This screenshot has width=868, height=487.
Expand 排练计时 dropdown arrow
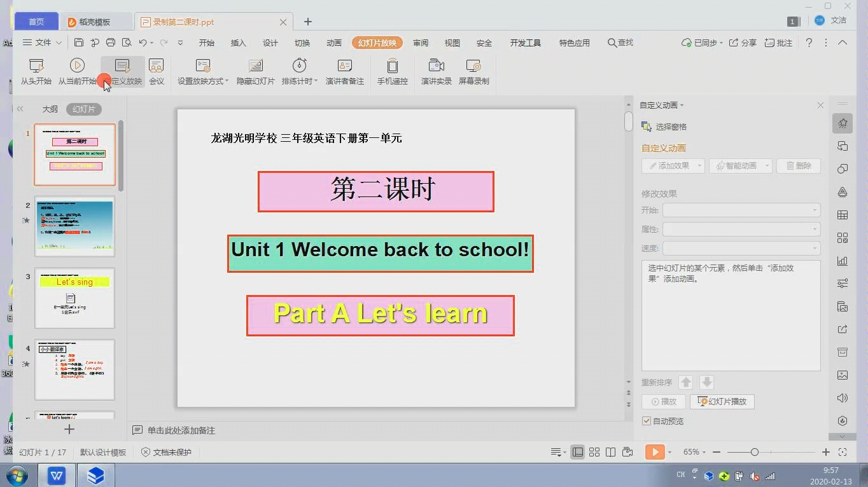click(316, 81)
